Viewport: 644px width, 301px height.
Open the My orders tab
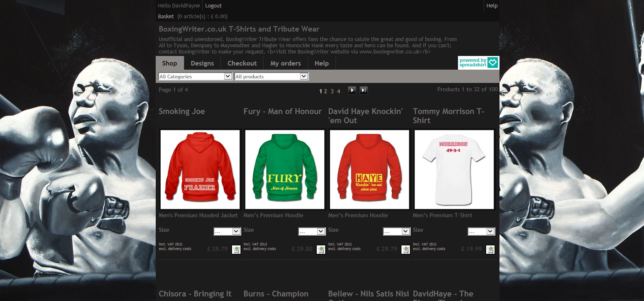point(285,63)
